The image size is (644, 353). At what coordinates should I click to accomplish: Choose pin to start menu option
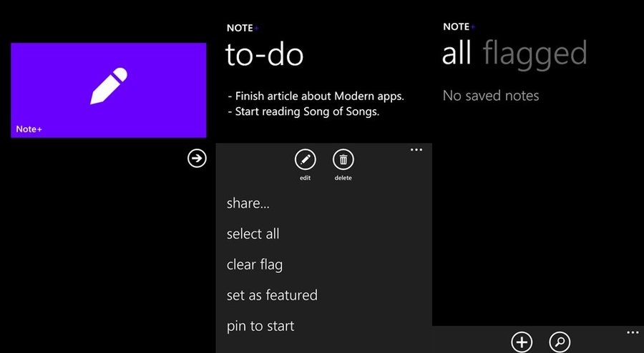[x=260, y=327]
